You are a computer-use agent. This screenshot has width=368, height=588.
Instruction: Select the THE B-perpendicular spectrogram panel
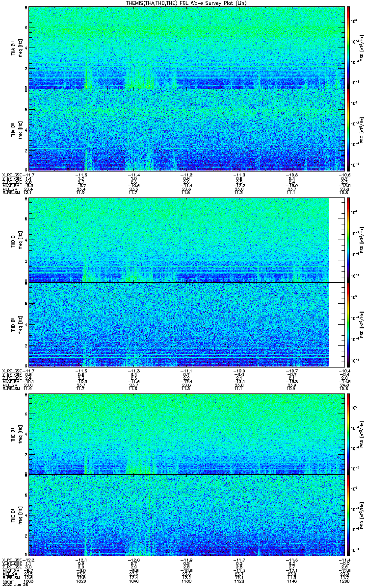coord(186,433)
